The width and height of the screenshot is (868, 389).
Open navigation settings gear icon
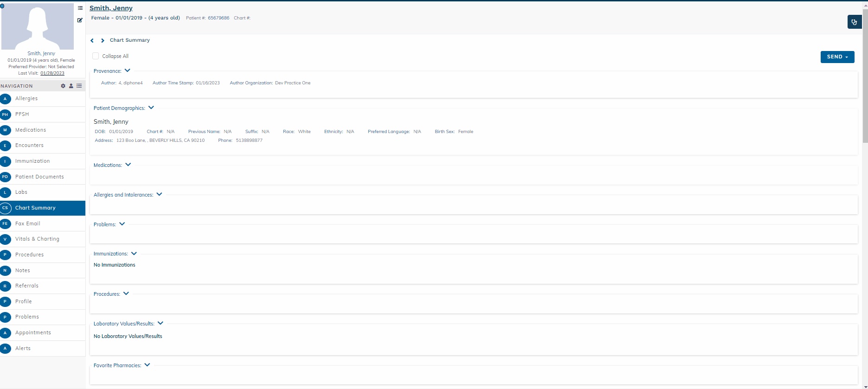(x=63, y=86)
